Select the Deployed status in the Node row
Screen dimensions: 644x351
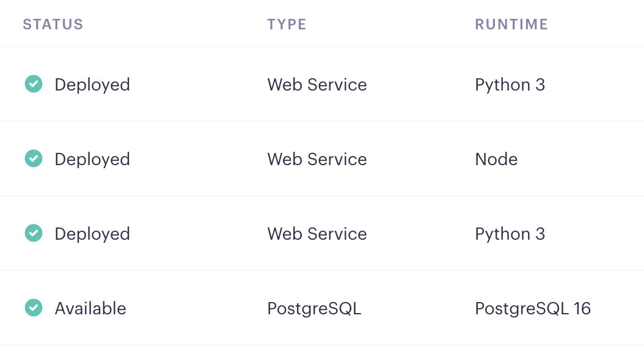pos(92,159)
